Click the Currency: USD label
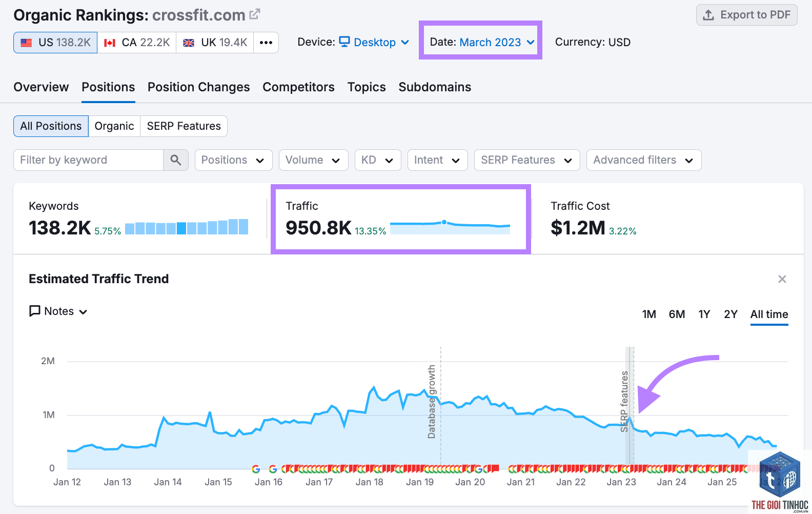 tap(593, 42)
